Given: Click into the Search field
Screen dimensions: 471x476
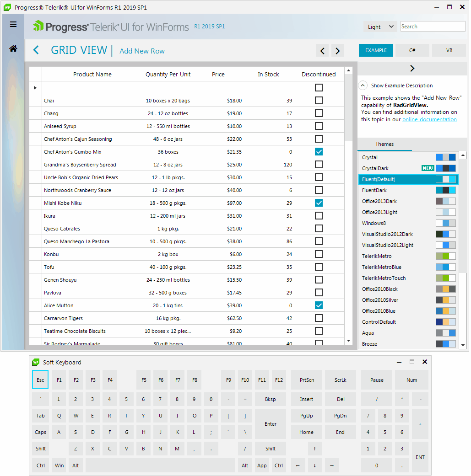Looking at the screenshot, I should 433,27.
